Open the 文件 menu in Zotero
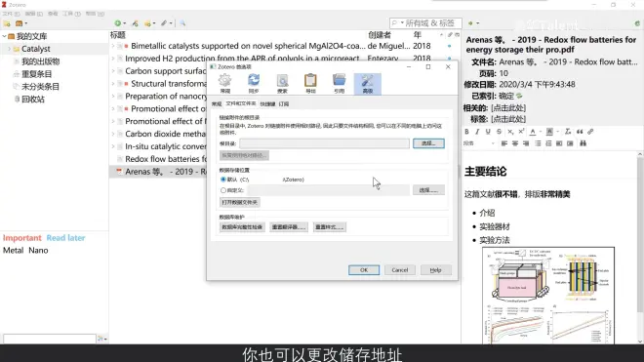 pyautogui.click(x=11, y=14)
